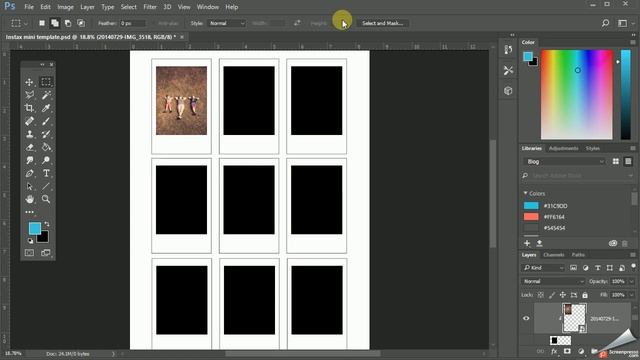Open the Blog library dropdown
The height and width of the screenshot is (360, 640).
pos(564,162)
